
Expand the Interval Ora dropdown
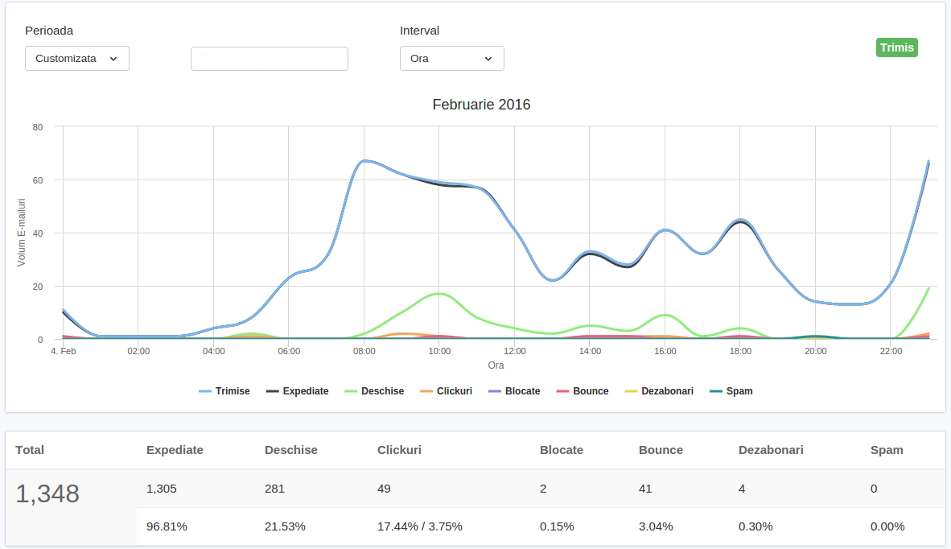(452, 59)
